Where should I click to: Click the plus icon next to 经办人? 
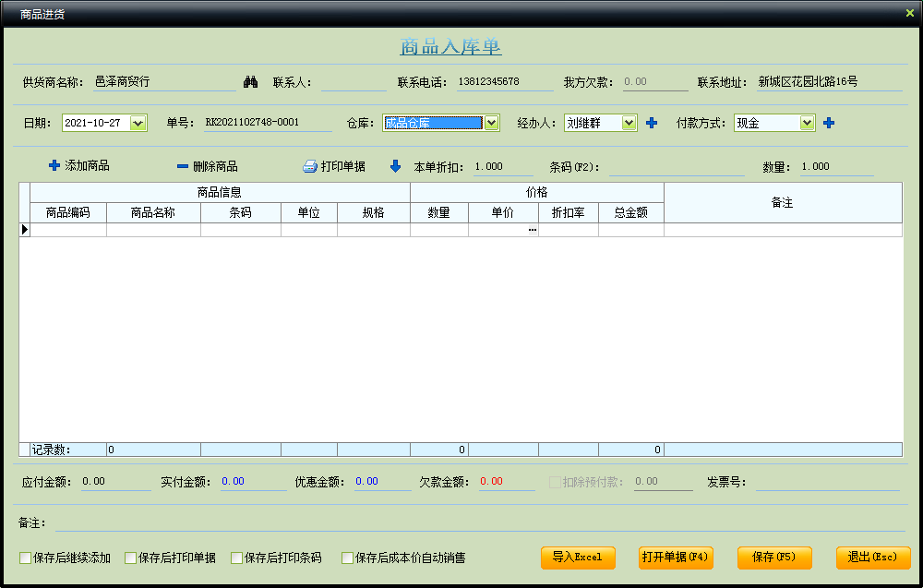point(652,123)
